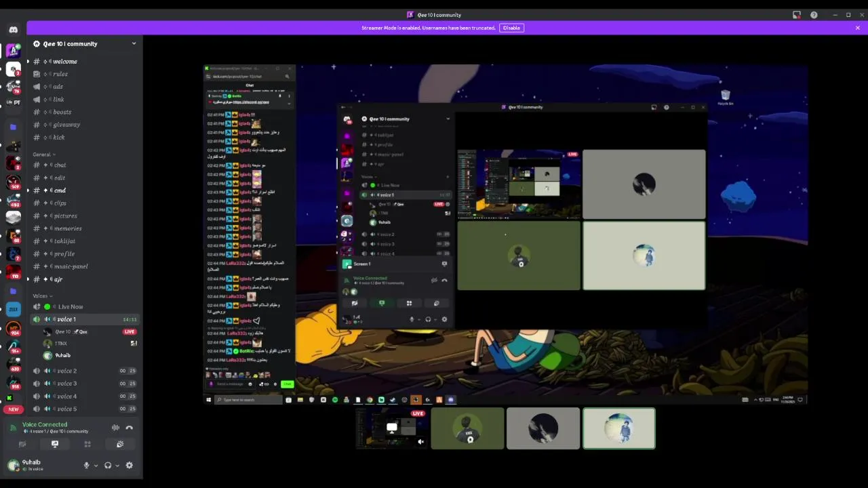Join the voice 2 channel
This screenshot has width=868, height=488.
85,371
